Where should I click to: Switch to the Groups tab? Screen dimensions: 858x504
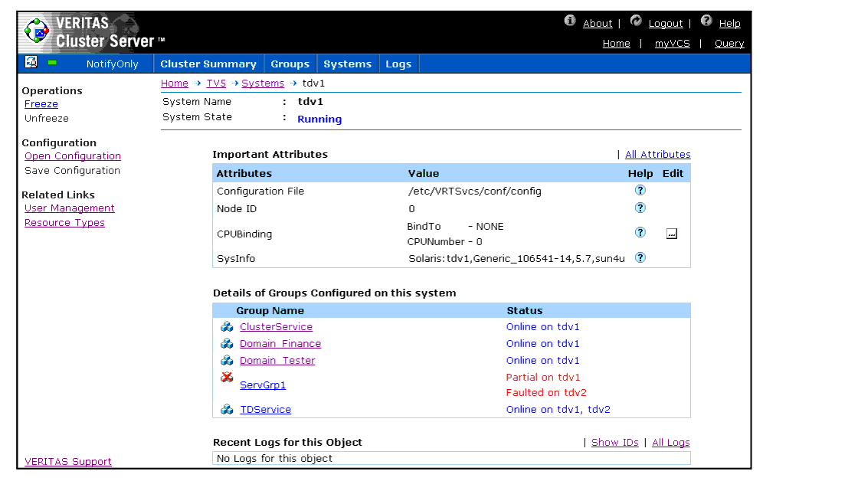click(x=290, y=64)
